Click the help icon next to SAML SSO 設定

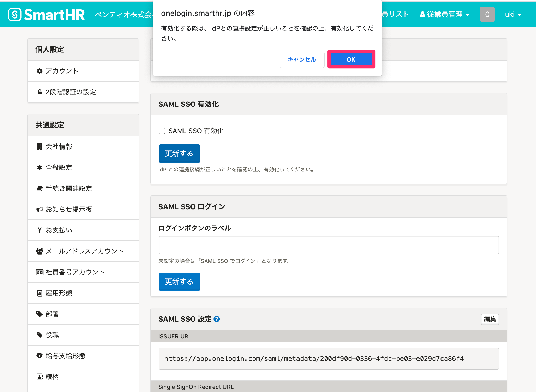(217, 319)
